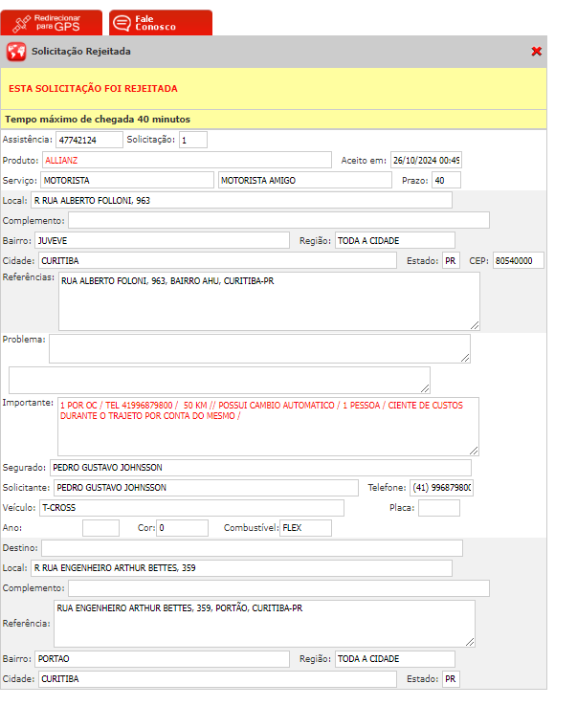
Task: Click the origin Complemento field
Action: tap(278, 221)
